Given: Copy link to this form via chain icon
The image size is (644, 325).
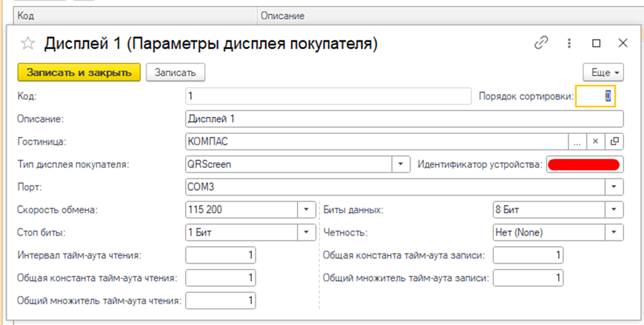Looking at the screenshot, I should coord(542,43).
